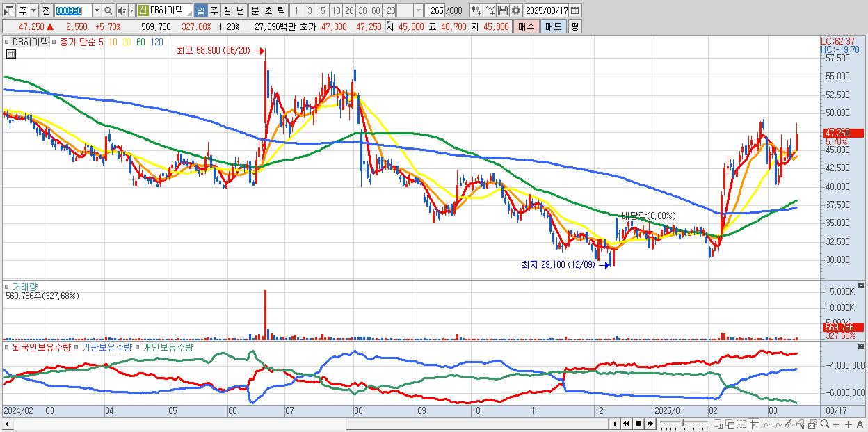This screenshot has width=868, height=432.
Task: Click the 265 bar count field
Action: (x=435, y=10)
